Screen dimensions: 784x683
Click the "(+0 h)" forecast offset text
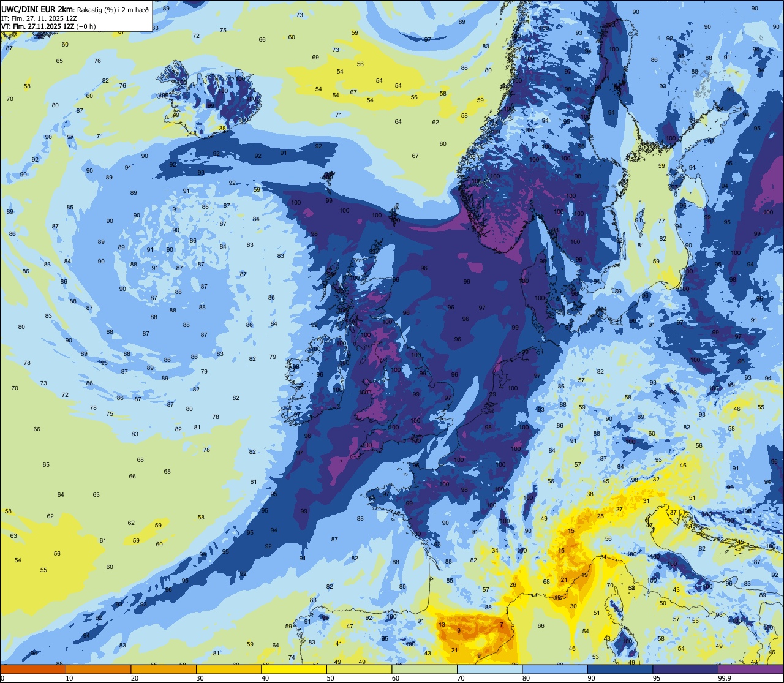(x=85, y=26)
